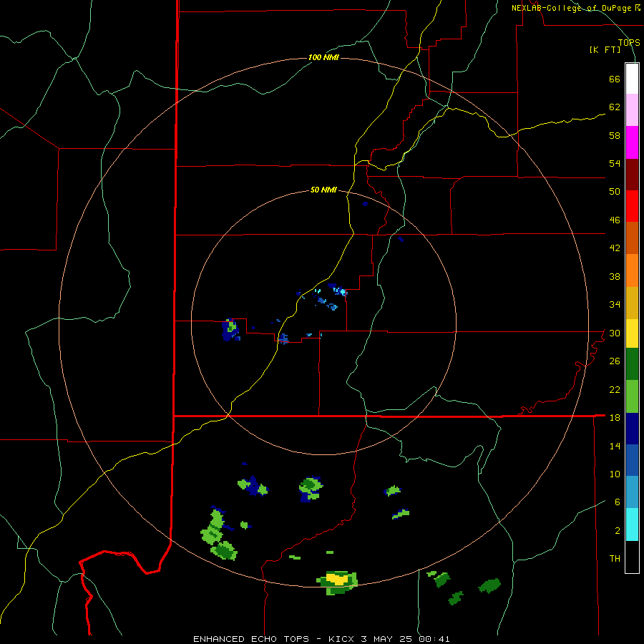Click the "14" scale value

tap(615, 446)
